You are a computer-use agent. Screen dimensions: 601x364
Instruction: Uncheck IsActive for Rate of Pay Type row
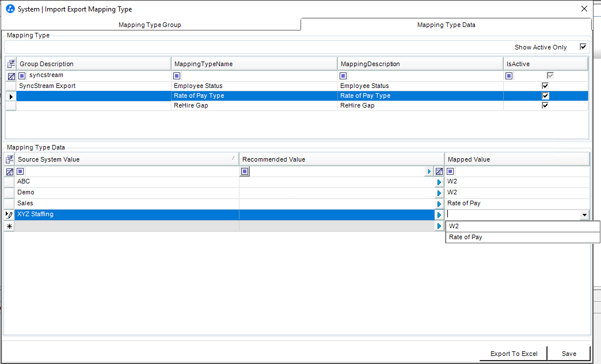coord(545,95)
